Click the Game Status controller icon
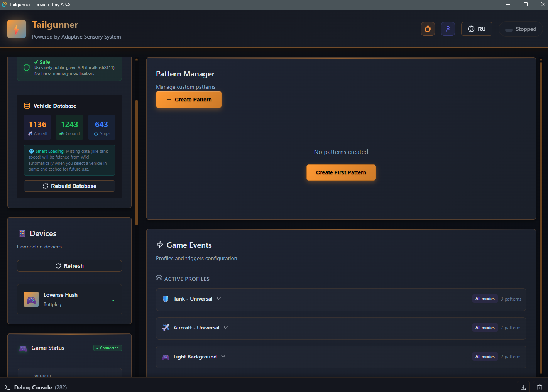The width and height of the screenshot is (548, 392). click(23, 348)
